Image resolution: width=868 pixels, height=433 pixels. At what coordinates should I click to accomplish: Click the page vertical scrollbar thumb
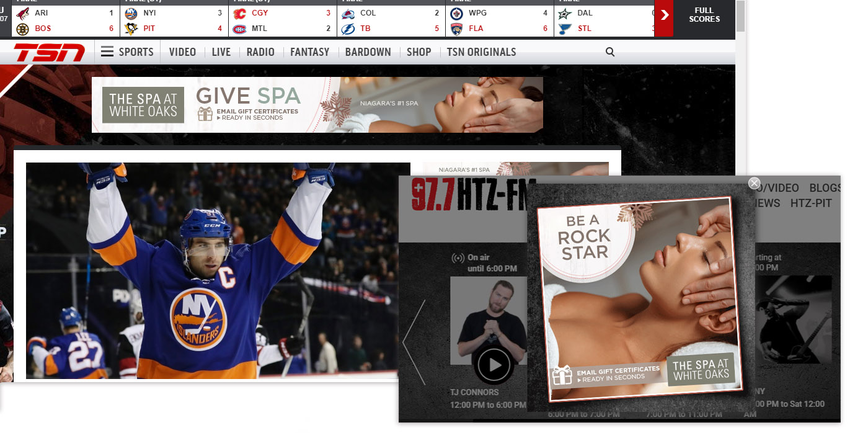click(x=740, y=16)
